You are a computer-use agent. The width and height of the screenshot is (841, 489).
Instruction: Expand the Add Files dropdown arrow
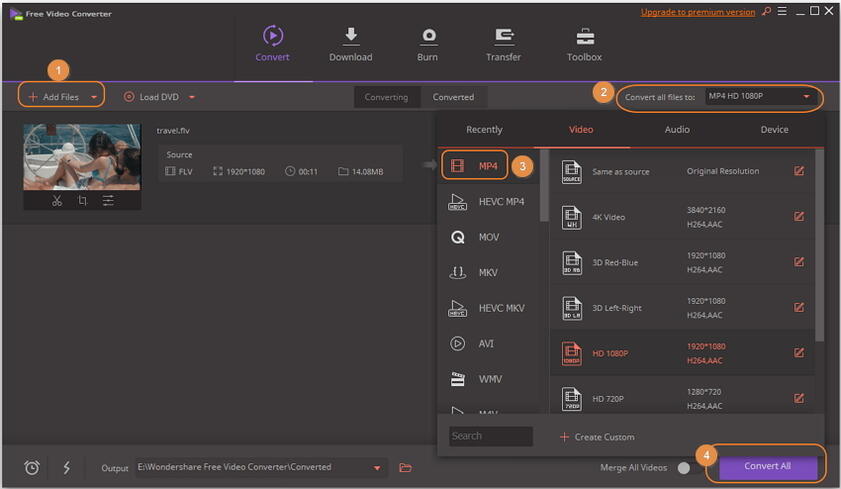click(x=94, y=97)
